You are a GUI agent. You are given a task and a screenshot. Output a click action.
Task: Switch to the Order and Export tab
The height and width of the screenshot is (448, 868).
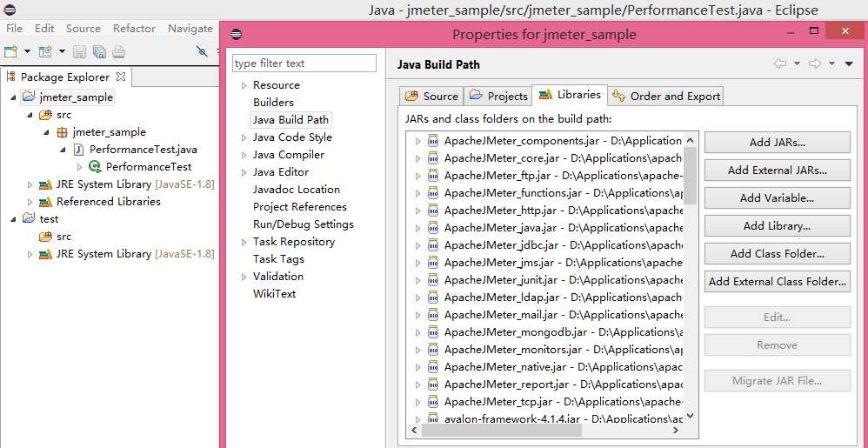(666, 96)
